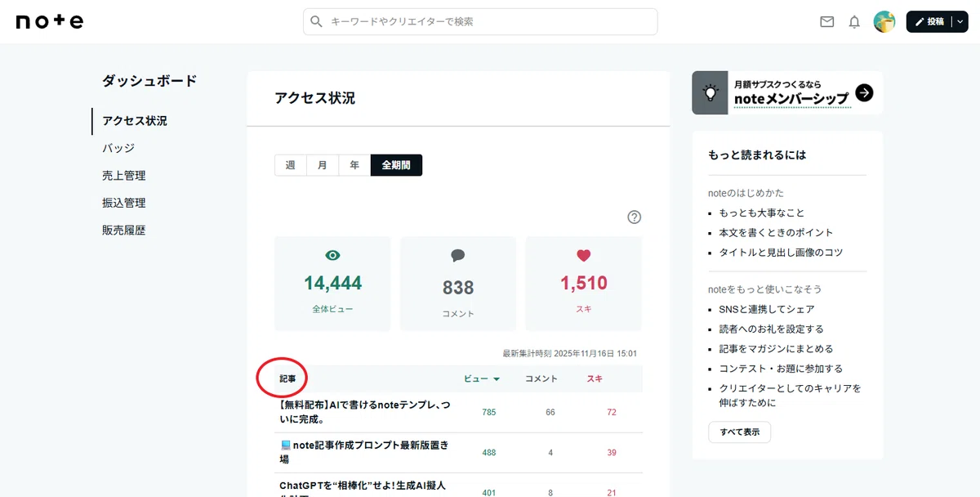Image resolution: width=980 pixels, height=497 pixels.
Task: Open 売上管理 in the sidebar
Action: [x=124, y=176]
